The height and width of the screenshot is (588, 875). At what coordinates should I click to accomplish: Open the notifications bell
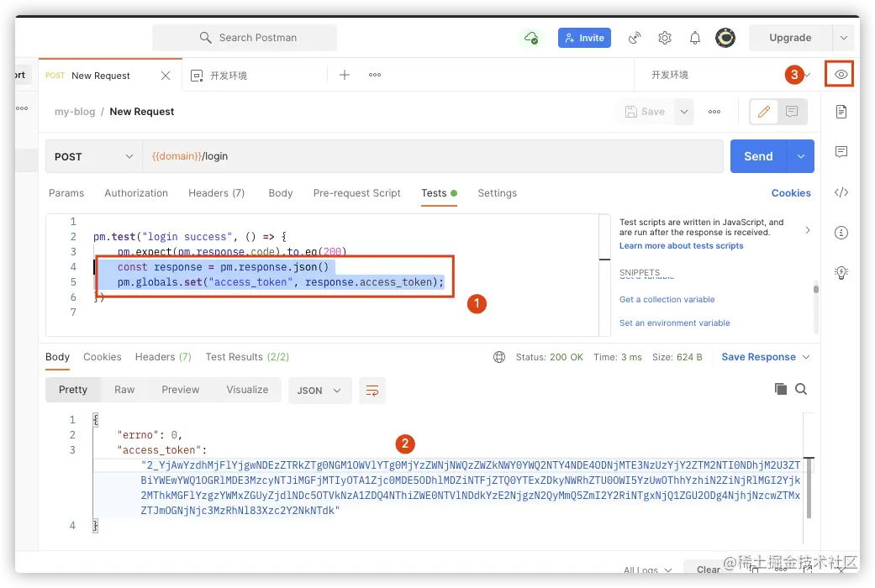(x=695, y=37)
